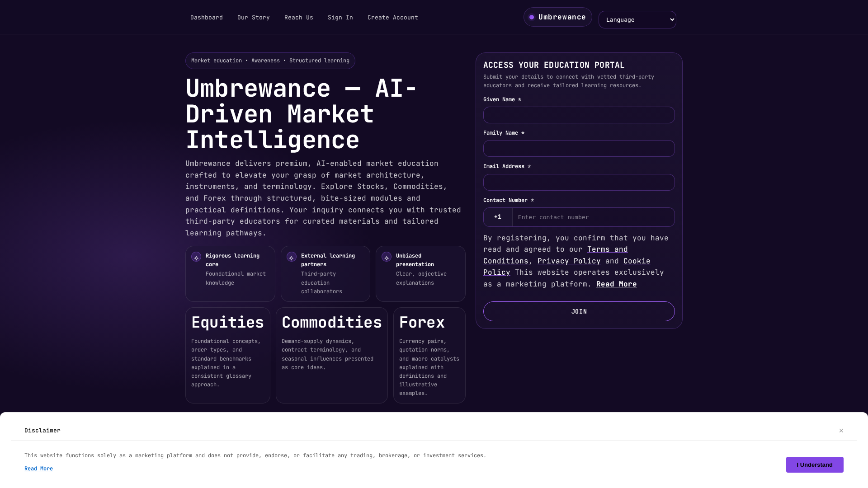Screen dimensions: 868x488
Task: Click the External learning partners icon
Action: (x=292, y=257)
